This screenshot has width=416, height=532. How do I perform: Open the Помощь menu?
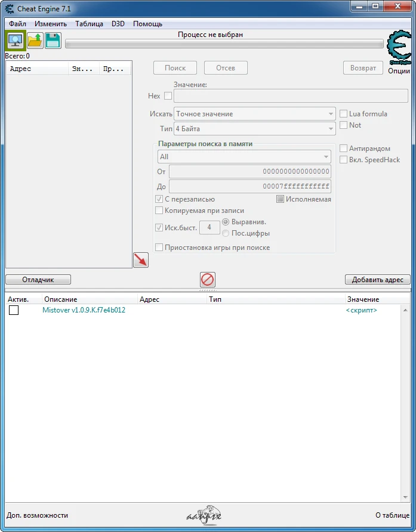click(x=148, y=24)
